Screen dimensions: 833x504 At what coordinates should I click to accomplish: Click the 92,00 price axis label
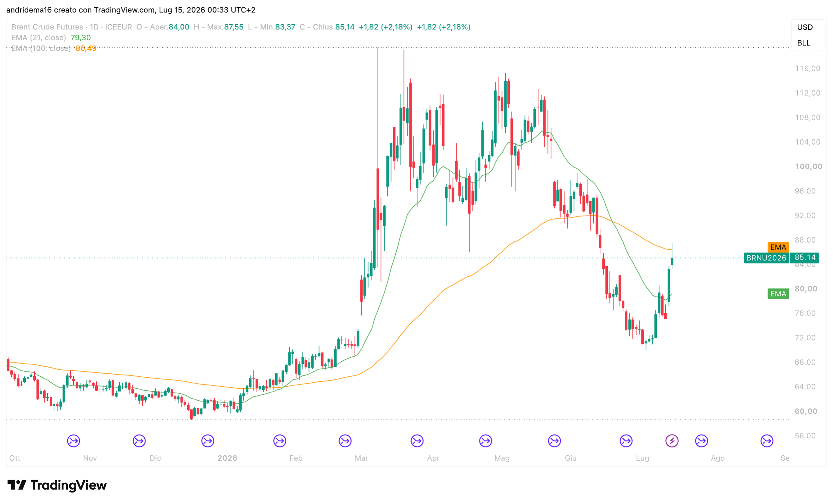805,215
